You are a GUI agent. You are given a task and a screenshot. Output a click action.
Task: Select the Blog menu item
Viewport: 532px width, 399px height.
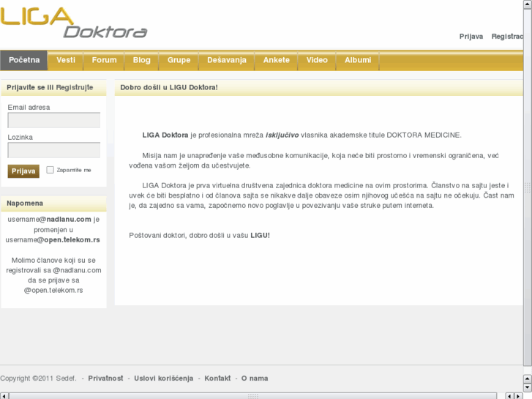141,60
